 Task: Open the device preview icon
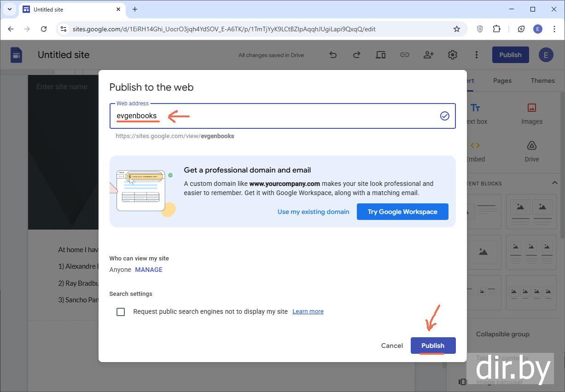380,55
